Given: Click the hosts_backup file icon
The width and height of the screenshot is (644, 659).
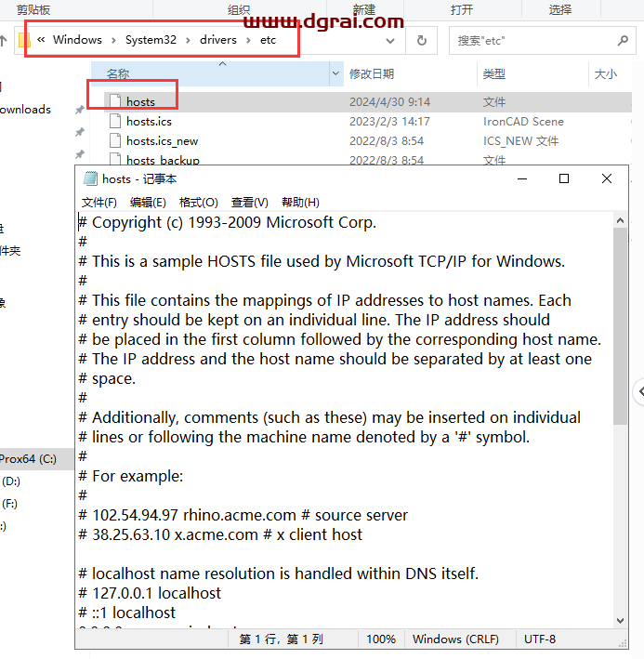Looking at the screenshot, I should coord(115,159).
